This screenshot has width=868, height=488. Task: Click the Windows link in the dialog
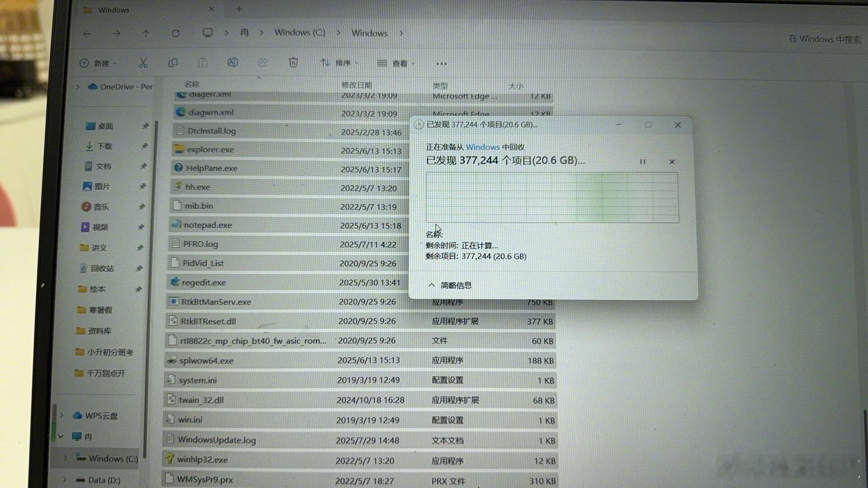[482, 147]
